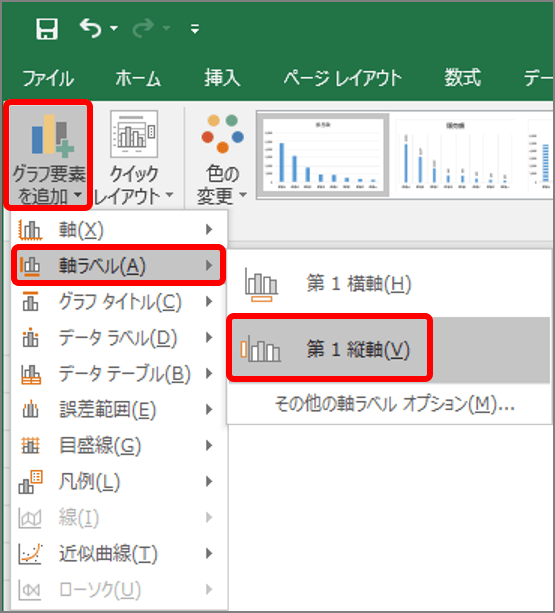
Task: Expand the Undo history dropdown arrow
Action: [114, 28]
